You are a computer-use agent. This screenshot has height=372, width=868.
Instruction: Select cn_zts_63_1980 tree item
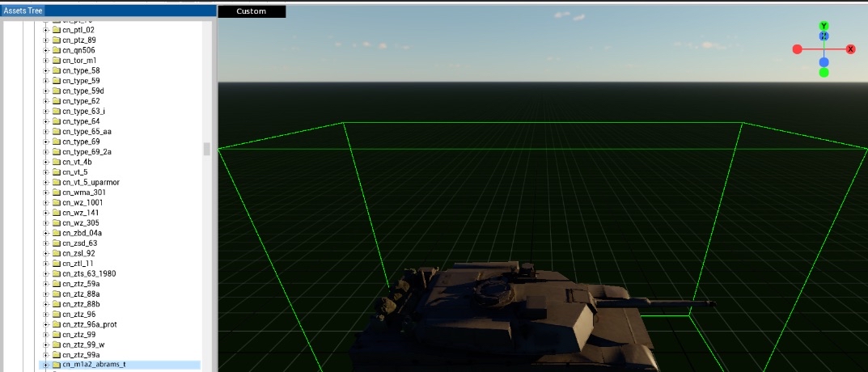click(88, 273)
